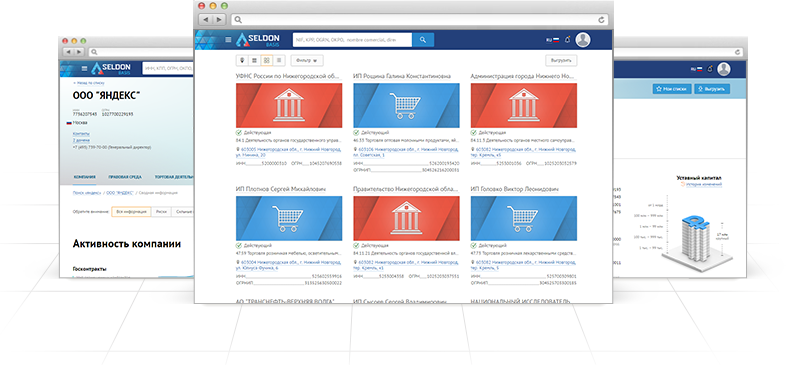Click building image of Администрация города card
This screenshot has height=365, width=808.
click(x=524, y=105)
